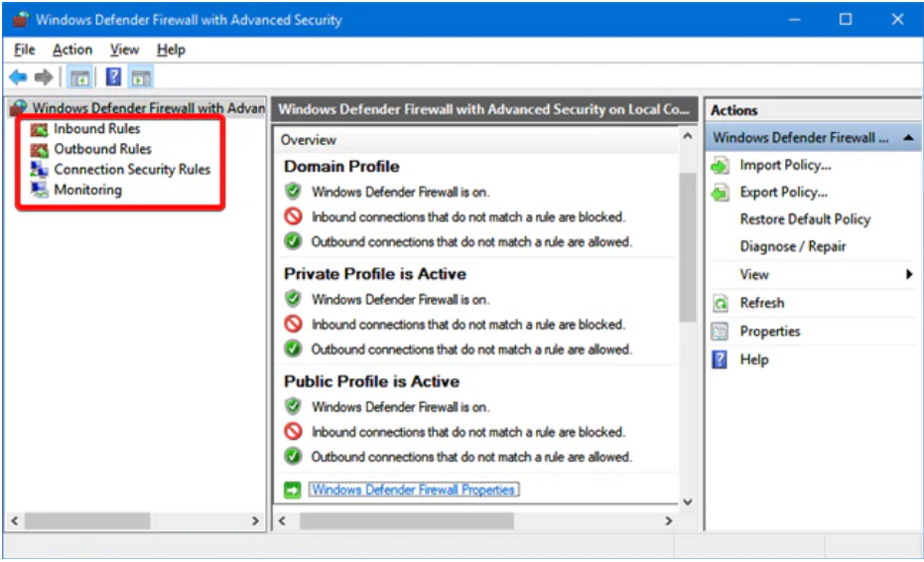Click the Inbound Rules icon in tree

[39, 129]
